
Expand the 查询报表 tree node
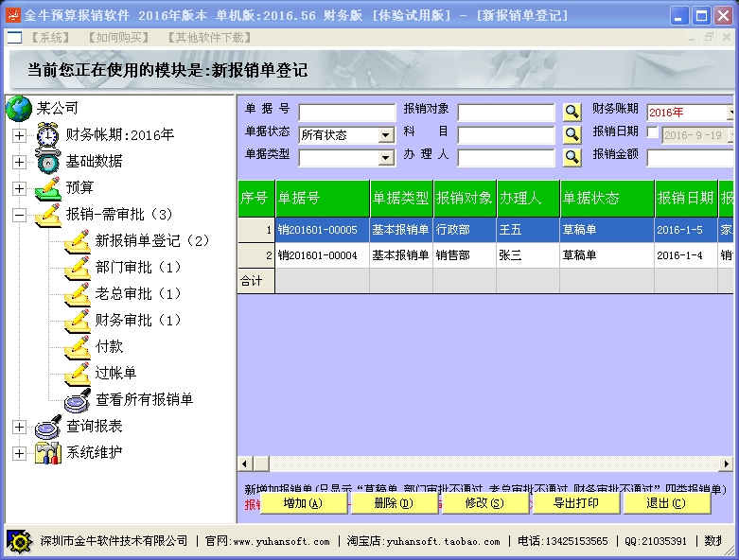pos(19,427)
